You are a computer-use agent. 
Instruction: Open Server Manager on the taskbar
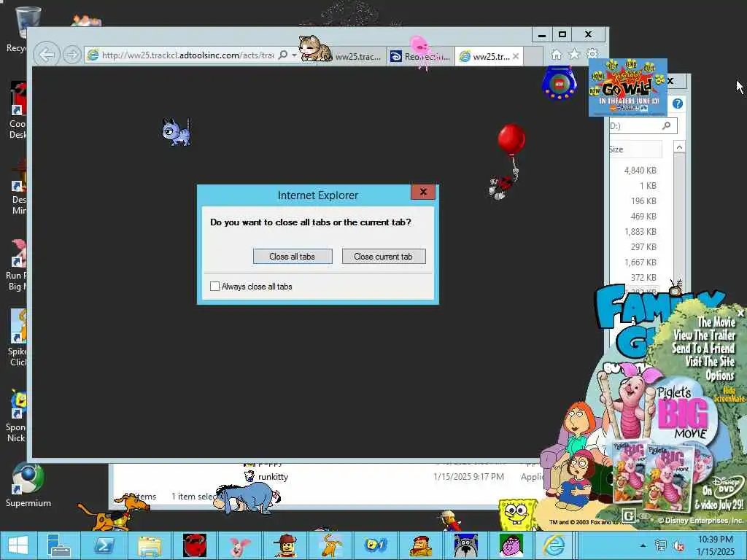click(x=60, y=545)
